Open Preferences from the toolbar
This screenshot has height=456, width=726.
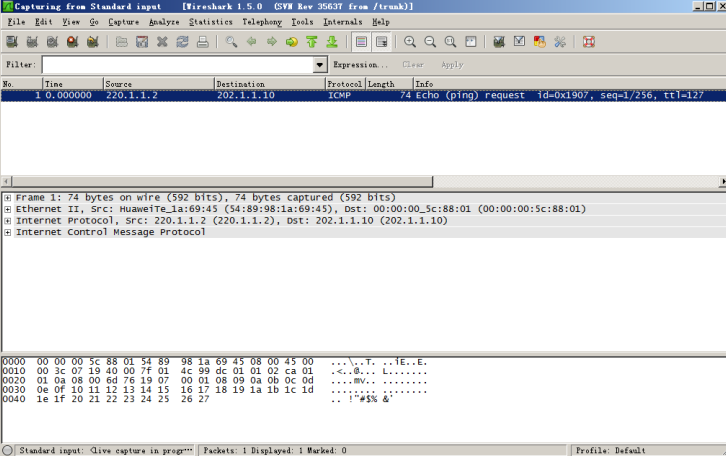tap(560, 42)
